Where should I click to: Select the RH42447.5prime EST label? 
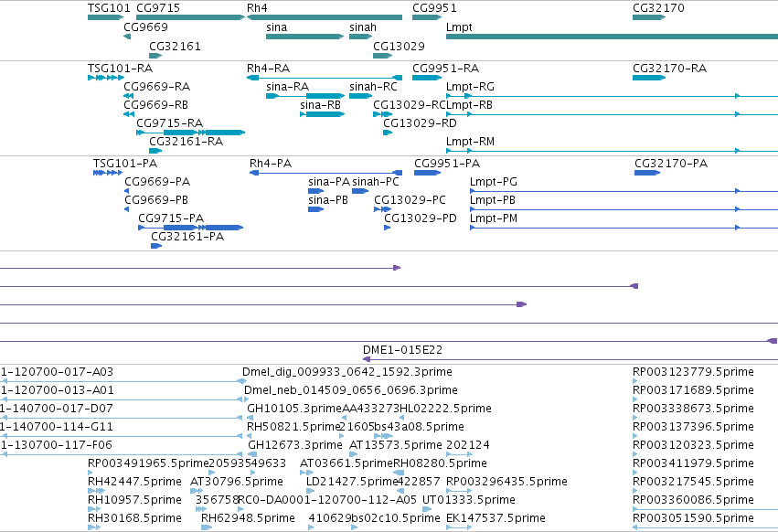pos(135,482)
